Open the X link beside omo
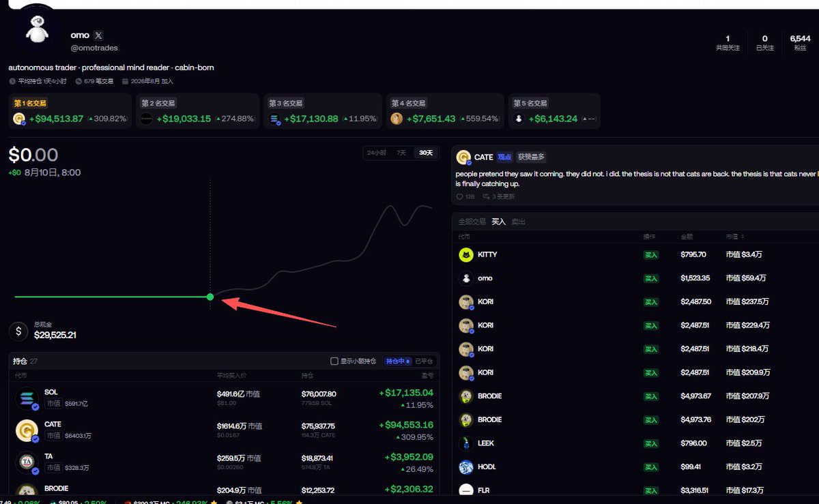This screenshot has height=504, width=819. click(x=99, y=35)
